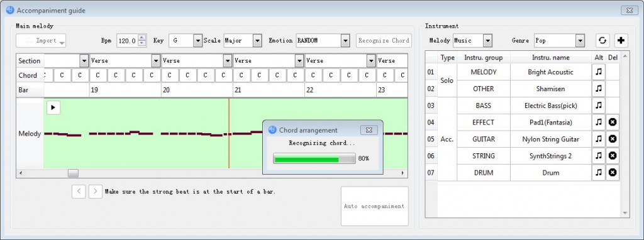Click the melody scrollbar left arrow
644x240 pixels.
point(21,173)
